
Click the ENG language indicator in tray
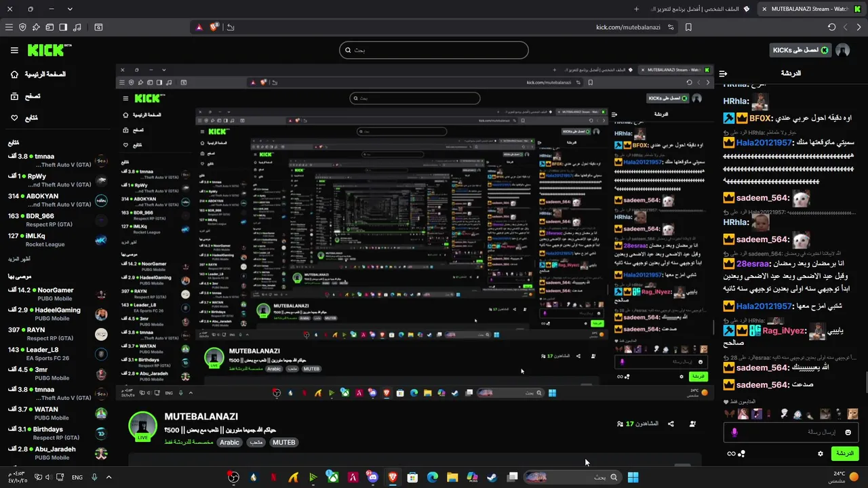pyautogui.click(x=77, y=477)
